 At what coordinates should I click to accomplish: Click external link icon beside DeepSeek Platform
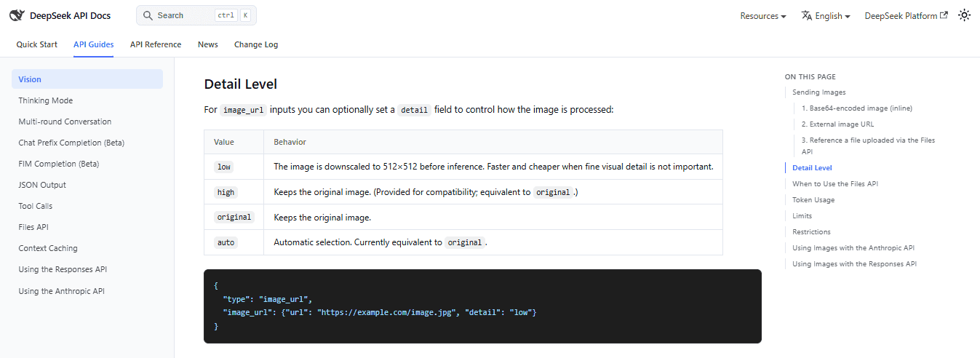tap(944, 15)
